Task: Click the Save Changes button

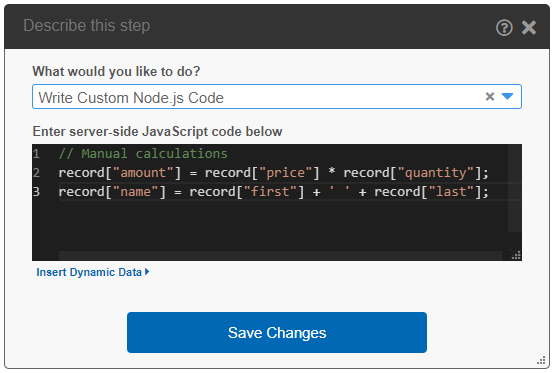Action: pyautogui.click(x=277, y=332)
